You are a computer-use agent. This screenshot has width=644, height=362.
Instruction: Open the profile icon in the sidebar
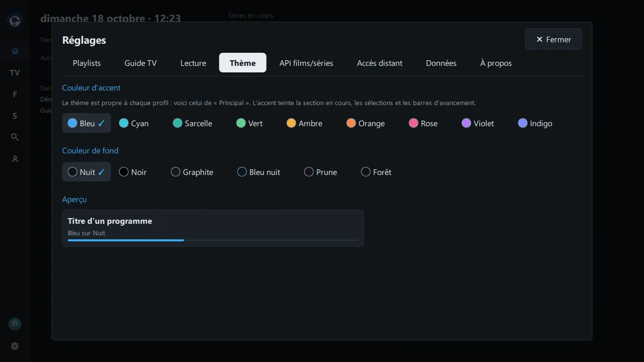pyautogui.click(x=15, y=159)
